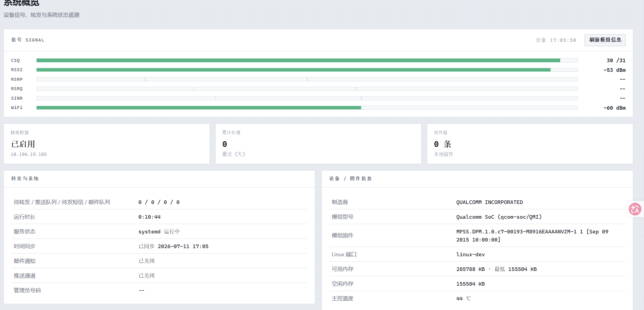Click the 已同步 2026-07-11 17:05 value

pos(174,246)
